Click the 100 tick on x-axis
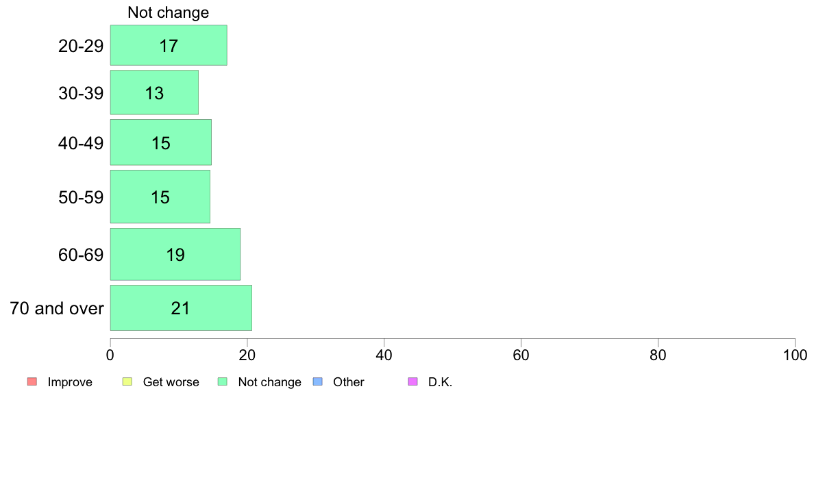The height and width of the screenshot is (504, 814). click(795, 355)
